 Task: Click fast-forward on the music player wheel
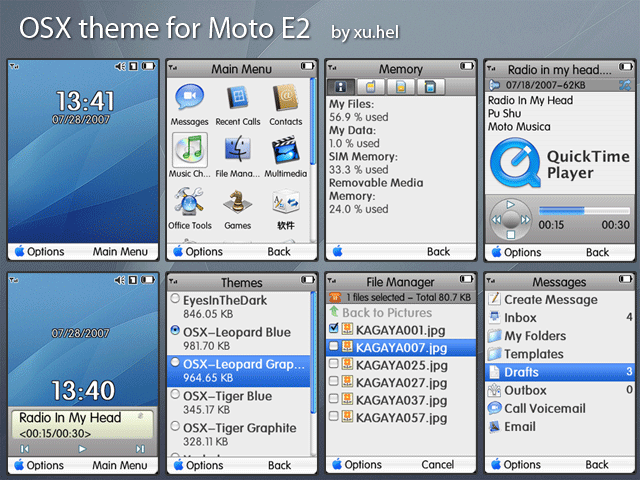[x=525, y=220]
